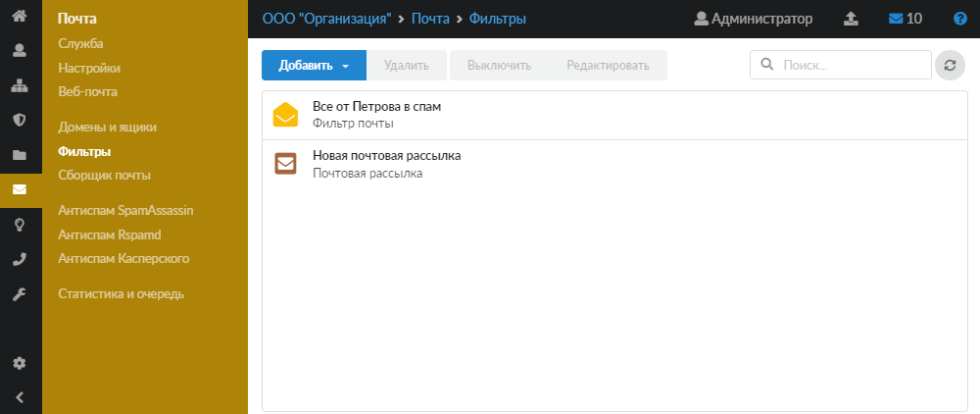The width and height of the screenshot is (980, 414).
Task: Open the lightbulb icon in the sidebar
Action: pos(20,225)
